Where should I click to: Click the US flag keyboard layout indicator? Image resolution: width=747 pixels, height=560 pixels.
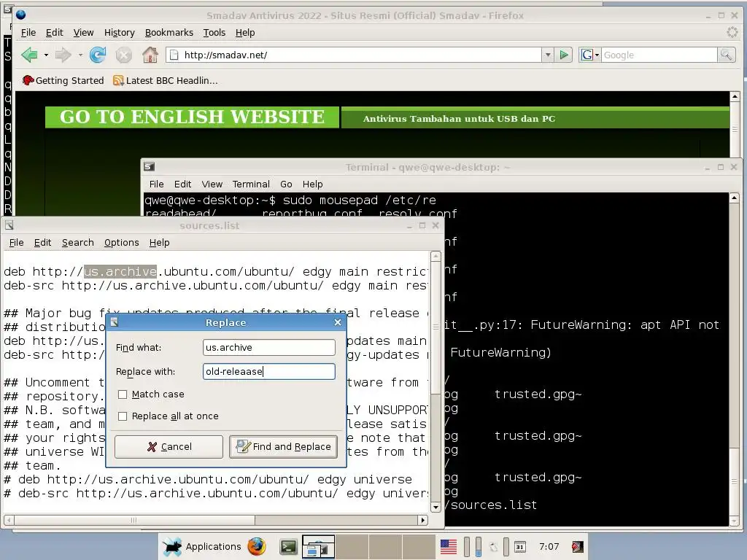pyautogui.click(x=449, y=547)
